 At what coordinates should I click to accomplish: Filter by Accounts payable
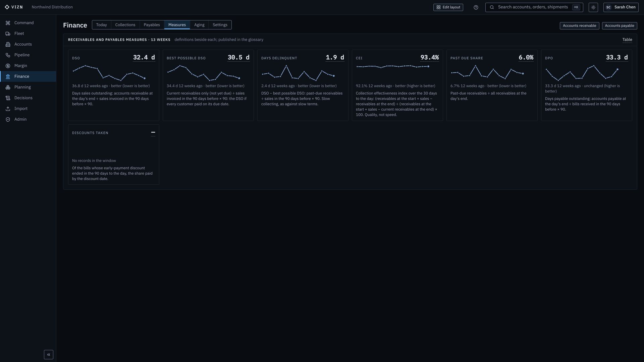pos(619,26)
